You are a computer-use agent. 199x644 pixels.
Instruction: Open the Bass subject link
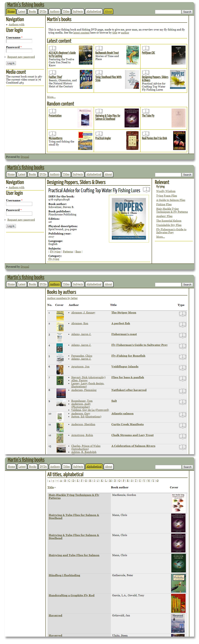[x=78, y=252]
